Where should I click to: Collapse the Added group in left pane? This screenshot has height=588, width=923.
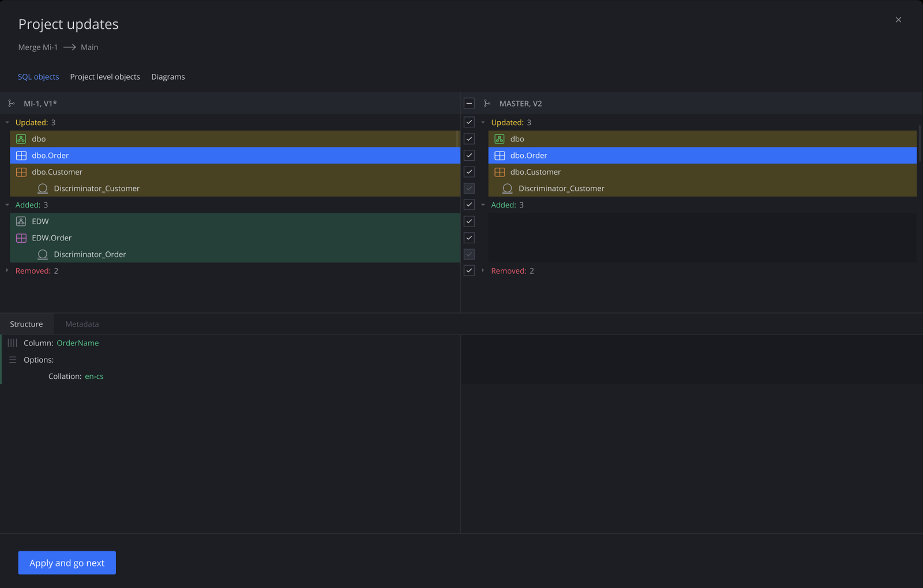[7, 205]
